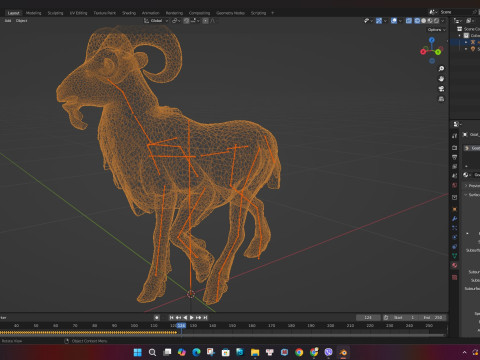Open the Object menu in viewport header
Image resolution: width=480 pixels, height=360 pixels.
(x=22, y=21)
